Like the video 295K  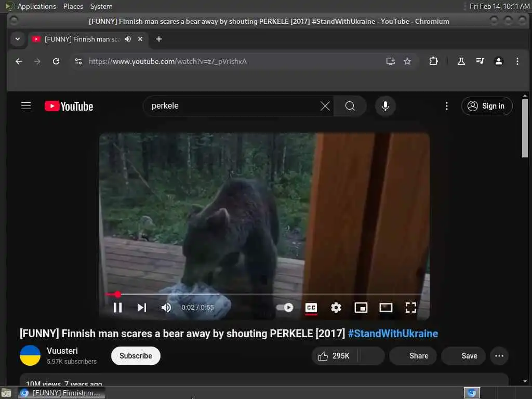click(x=334, y=355)
